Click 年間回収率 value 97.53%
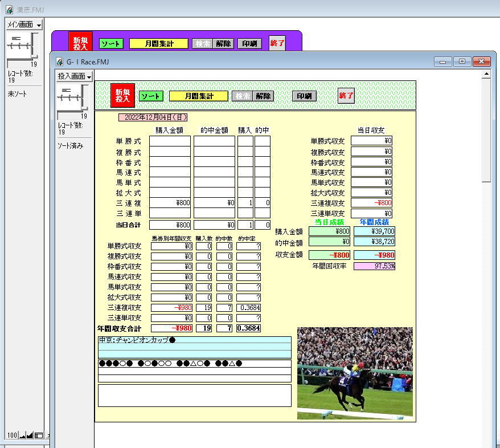This screenshot has height=448, width=500. click(x=374, y=266)
